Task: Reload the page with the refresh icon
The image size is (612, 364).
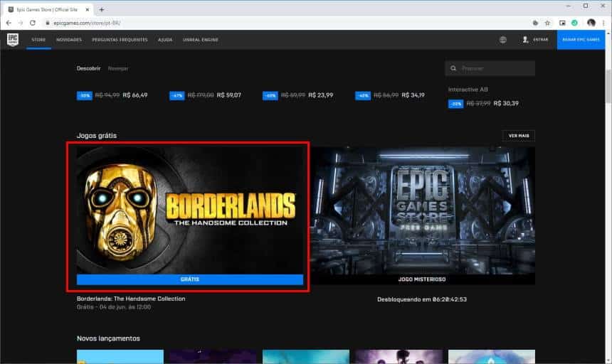Action: point(33,23)
